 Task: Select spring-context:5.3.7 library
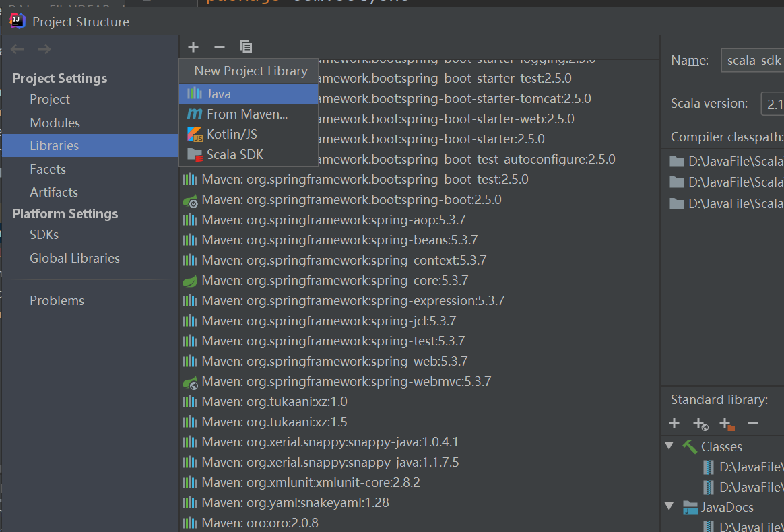(x=334, y=261)
